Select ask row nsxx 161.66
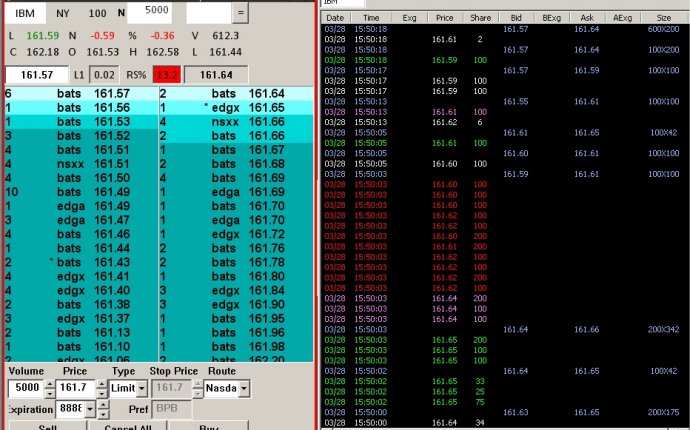Image resolution: width=690 pixels, height=430 pixels. (236, 121)
